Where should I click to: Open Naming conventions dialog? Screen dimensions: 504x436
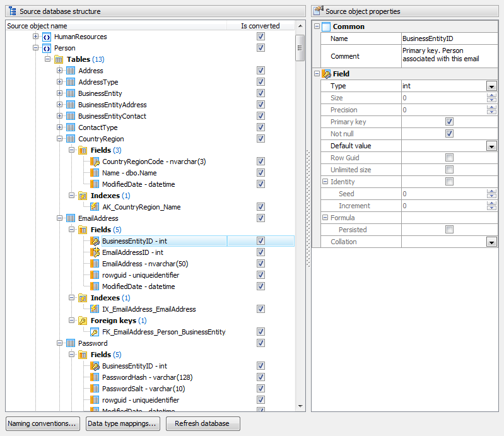click(x=42, y=423)
